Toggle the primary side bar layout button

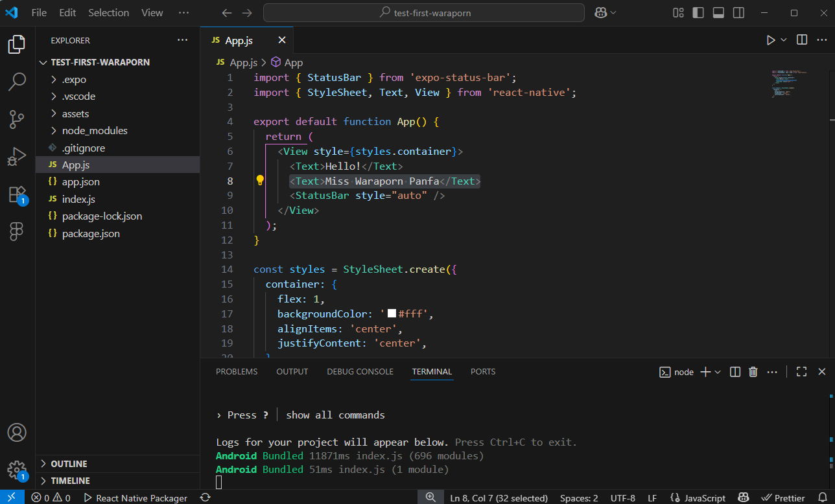click(698, 13)
